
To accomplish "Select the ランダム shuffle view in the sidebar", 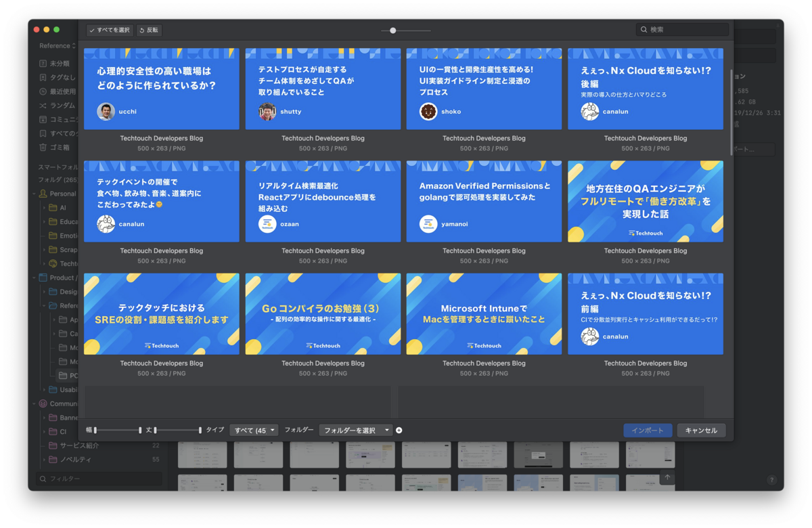I will click(58, 106).
